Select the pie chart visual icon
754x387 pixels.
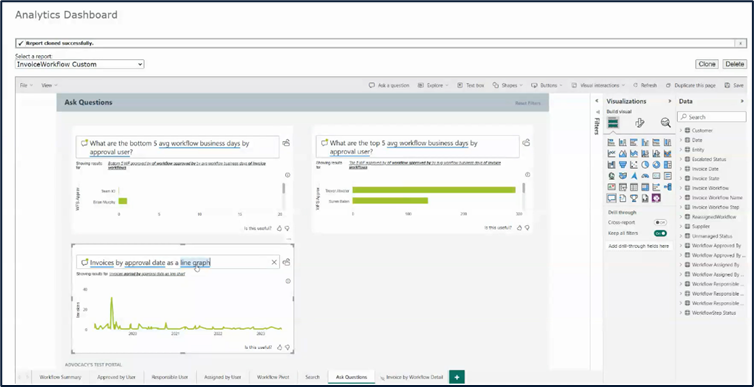(645, 164)
